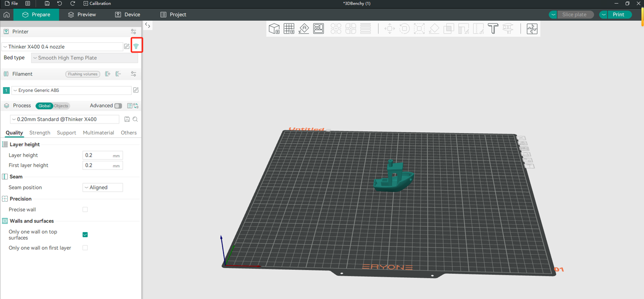Click the Layer height input field
The image size is (644, 299).
[x=103, y=155]
